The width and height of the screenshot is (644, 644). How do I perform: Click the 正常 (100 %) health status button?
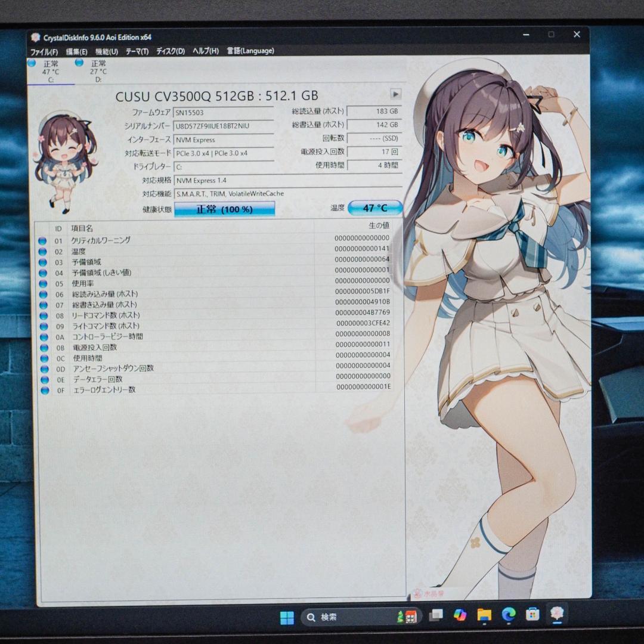[224, 209]
